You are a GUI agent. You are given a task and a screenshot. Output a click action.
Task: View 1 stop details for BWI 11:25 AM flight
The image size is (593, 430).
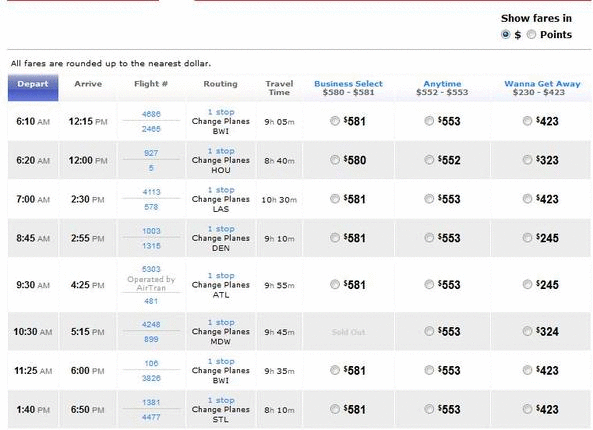point(221,361)
